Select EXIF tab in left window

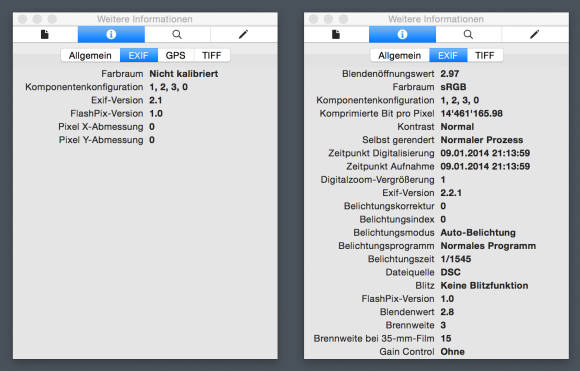click(x=139, y=55)
